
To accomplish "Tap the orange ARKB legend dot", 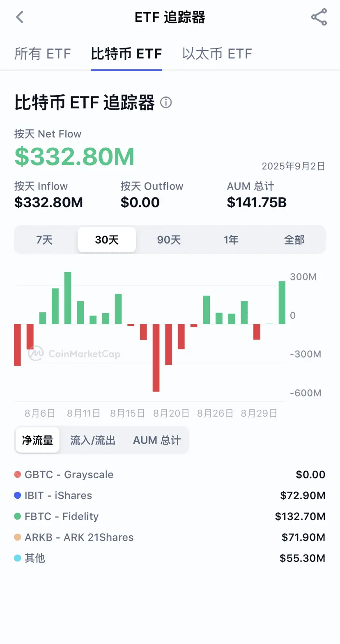I will click(x=18, y=537).
